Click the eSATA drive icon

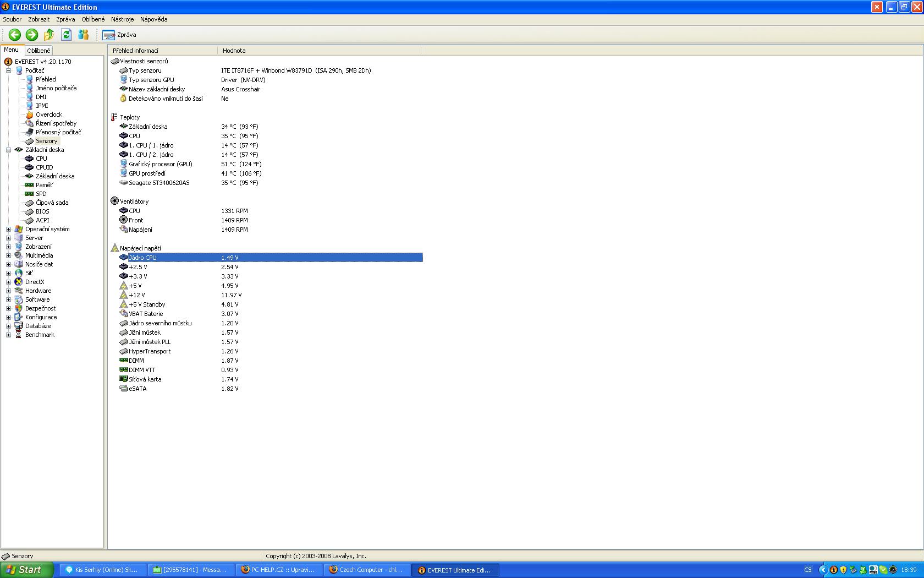[124, 389]
